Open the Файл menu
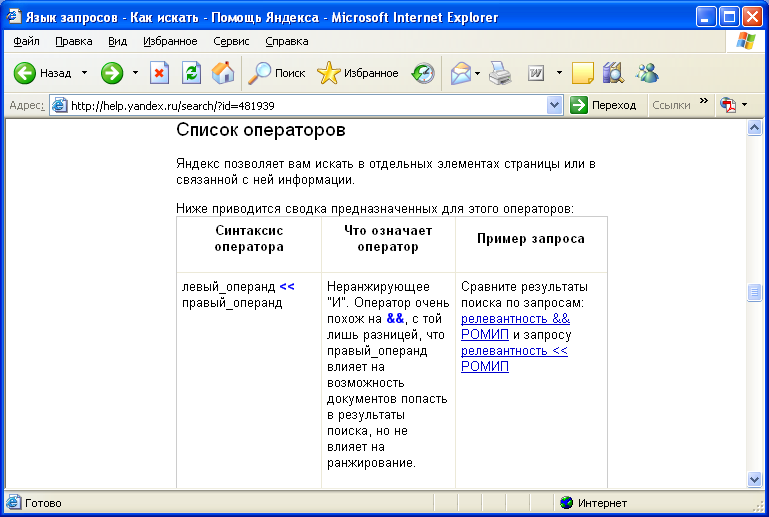 pyautogui.click(x=26, y=41)
